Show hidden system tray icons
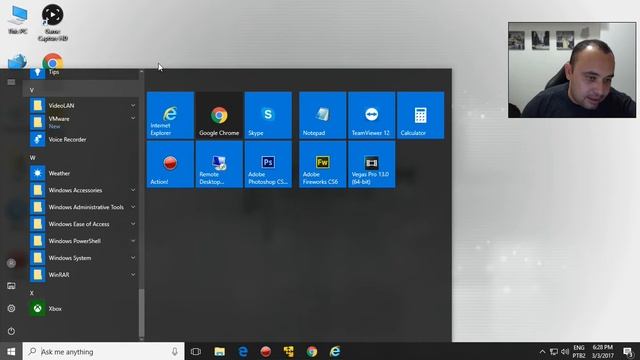 (542, 352)
